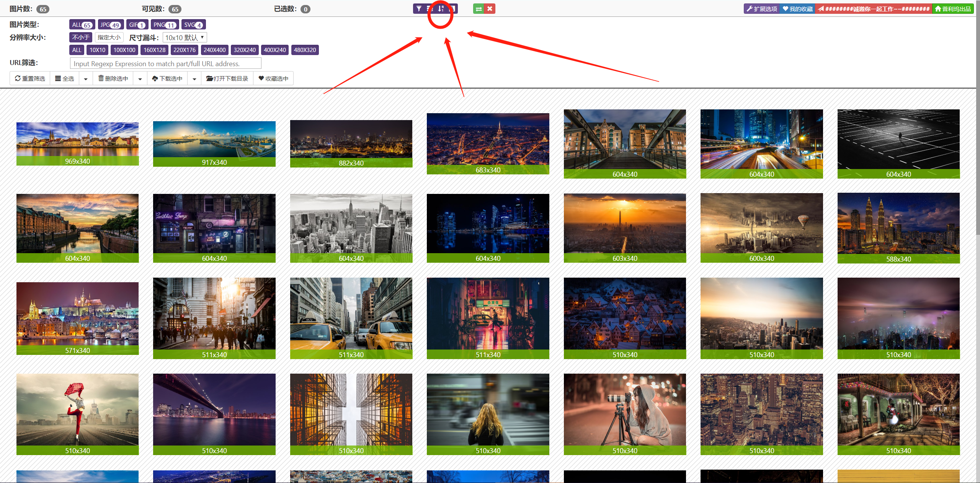Click 重置筛选 reset filter button
Screen dimensions: 980x483
(30, 78)
